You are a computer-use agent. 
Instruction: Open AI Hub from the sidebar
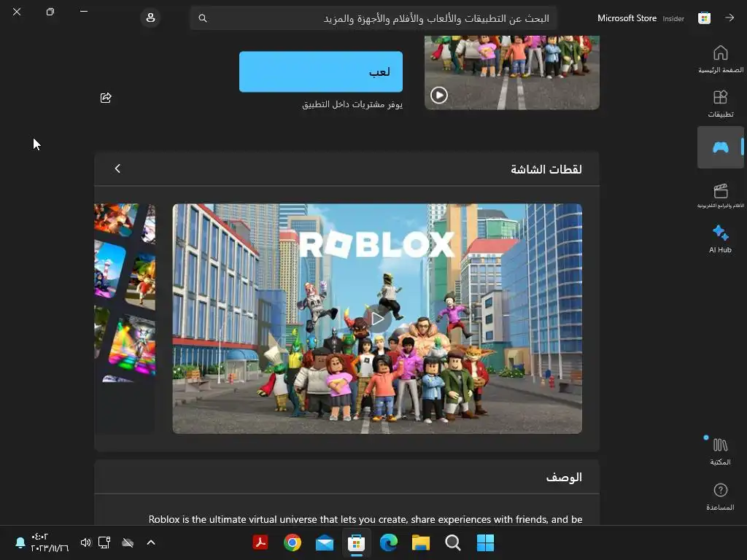point(720,239)
